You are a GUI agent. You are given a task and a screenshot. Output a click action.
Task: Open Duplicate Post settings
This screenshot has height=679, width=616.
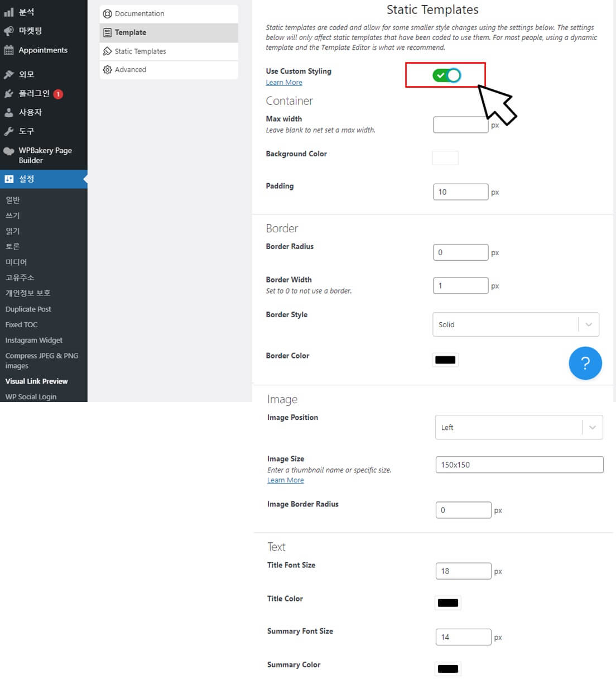28,309
